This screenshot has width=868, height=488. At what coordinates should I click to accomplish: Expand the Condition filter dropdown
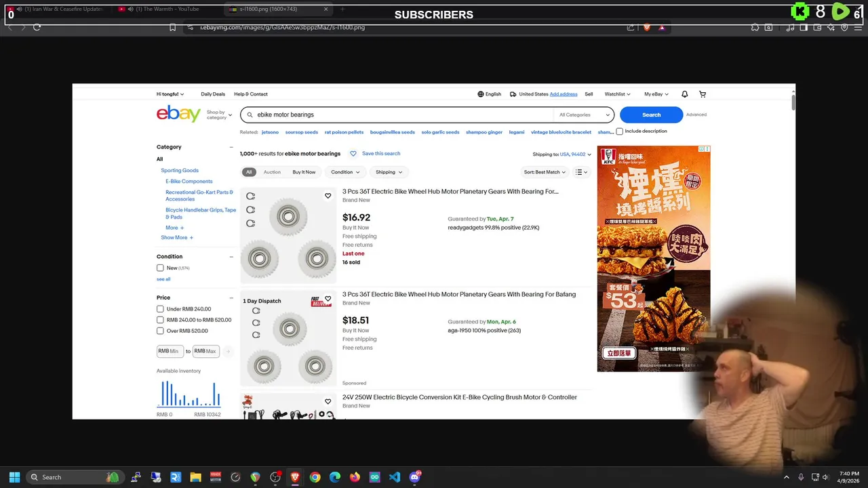[346, 172]
